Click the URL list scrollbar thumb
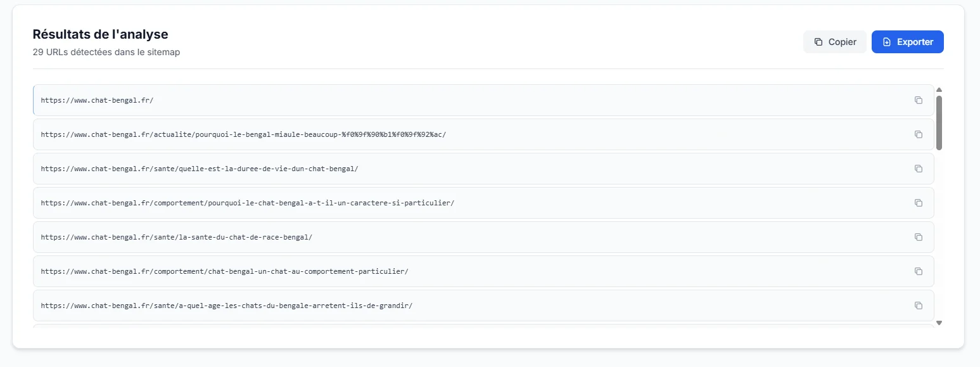Image resolution: width=980 pixels, height=367 pixels. [939, 122]
